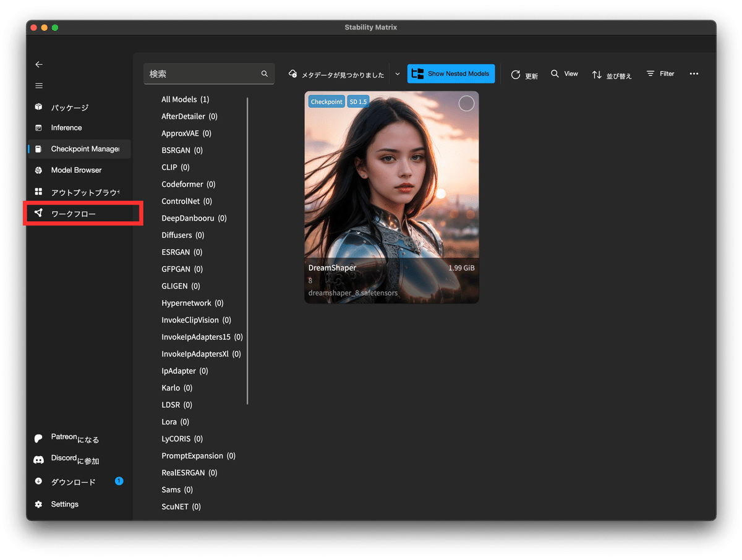Select the Hypernetwork (0) category
This screenshot has height=560, width=742.
tap(192, 303)
